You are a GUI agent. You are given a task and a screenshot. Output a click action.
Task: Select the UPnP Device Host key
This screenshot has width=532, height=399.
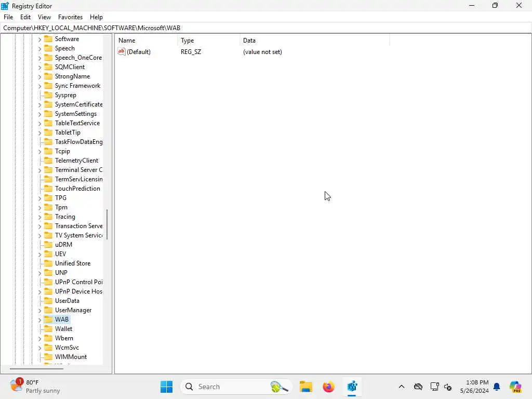click(x=79, y=291)
